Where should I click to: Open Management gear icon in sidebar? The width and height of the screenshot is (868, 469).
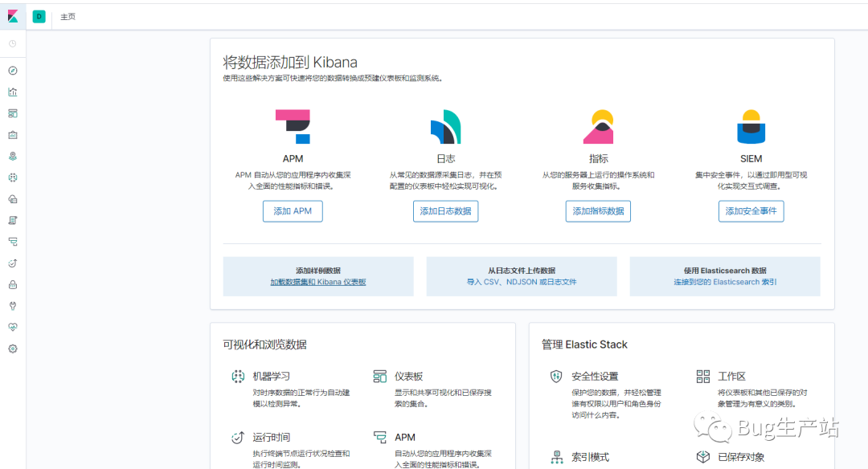coord(13,349)
